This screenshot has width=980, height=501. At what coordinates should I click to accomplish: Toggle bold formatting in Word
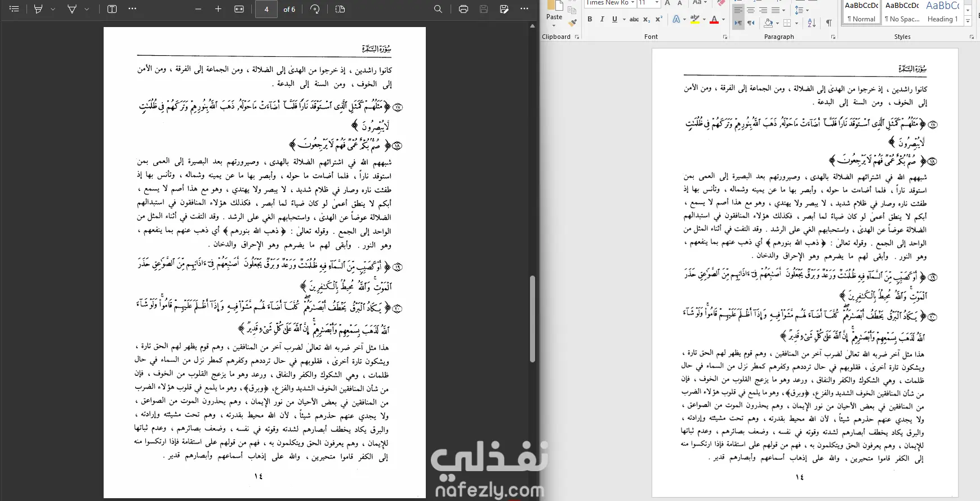point(590,19)
